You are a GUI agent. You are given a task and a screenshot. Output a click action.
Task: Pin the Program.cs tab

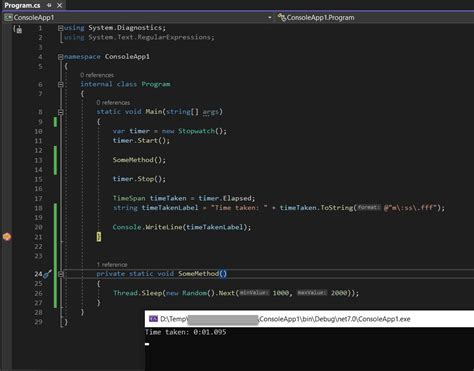pyautogui.click(x=49, y=5)
